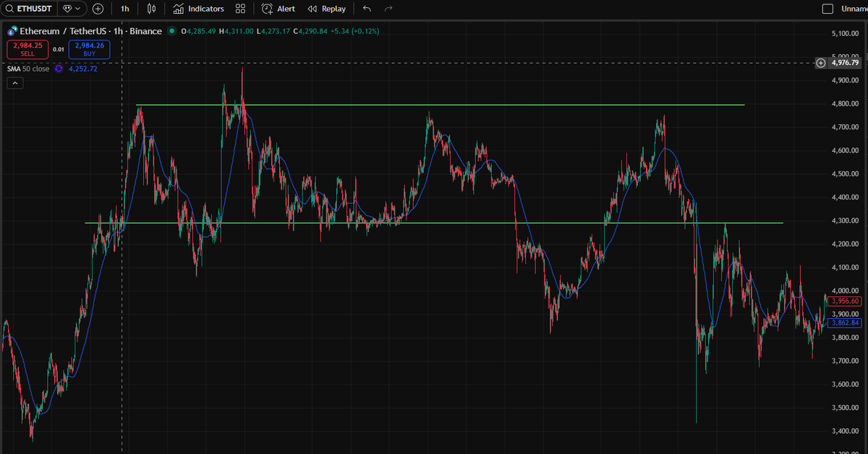
Task: Click the SMA value 4,252.72
Action: coord(82,69)
